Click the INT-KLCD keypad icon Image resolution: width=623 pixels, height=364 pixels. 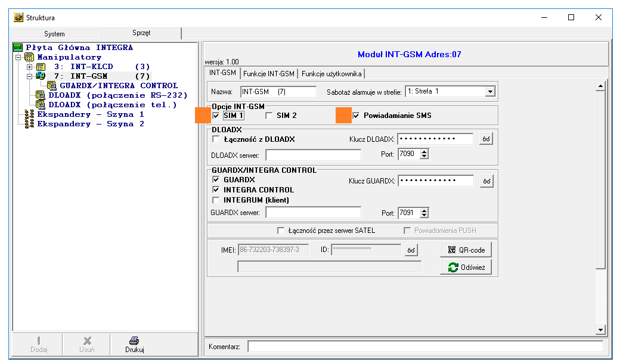[x=41, y=67]
